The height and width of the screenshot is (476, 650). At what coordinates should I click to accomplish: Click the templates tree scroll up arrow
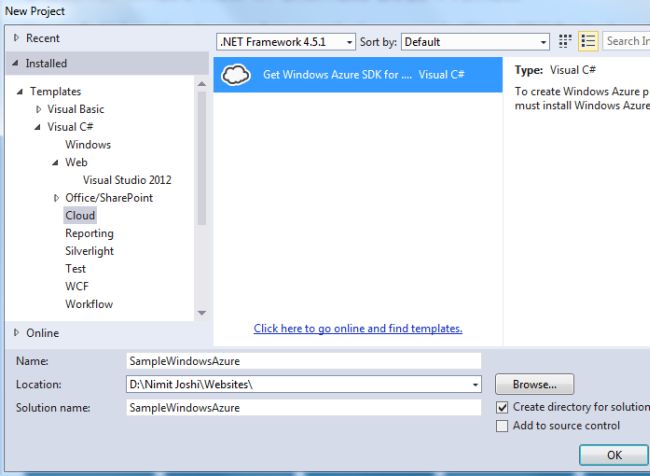[x=202, y=84]
